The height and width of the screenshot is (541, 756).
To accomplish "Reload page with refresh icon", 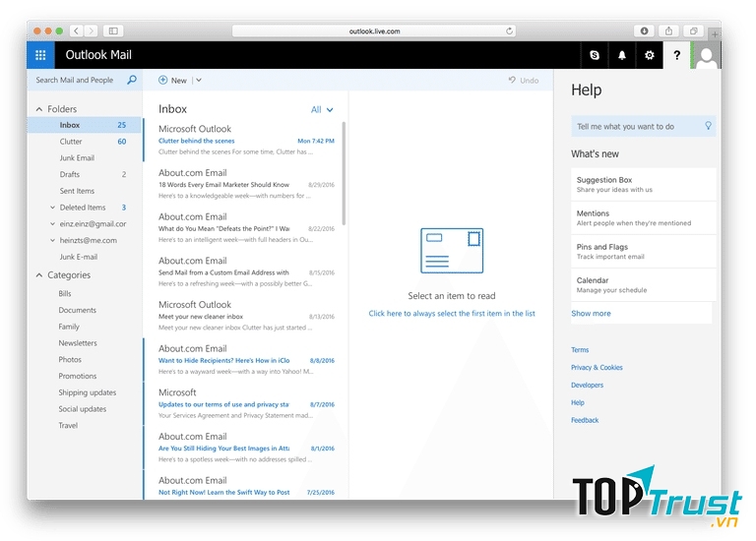I will 509,30.
